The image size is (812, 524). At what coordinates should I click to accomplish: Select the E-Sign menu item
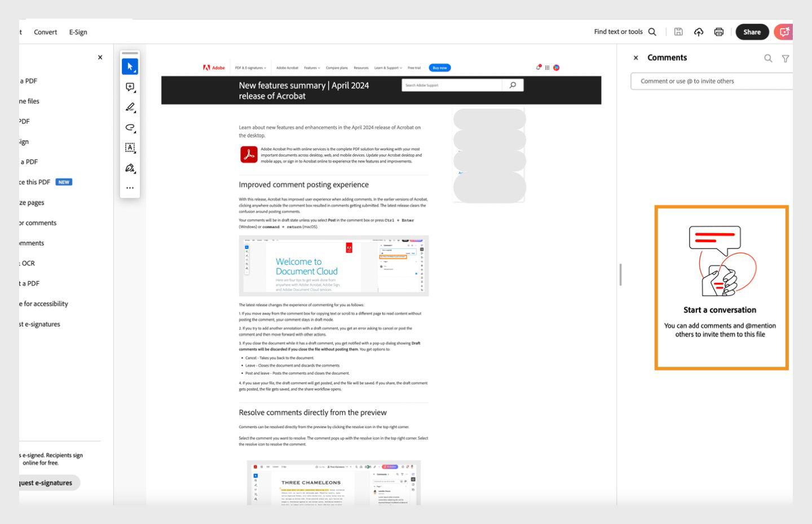pyautogui.click(x=78, y=32)
